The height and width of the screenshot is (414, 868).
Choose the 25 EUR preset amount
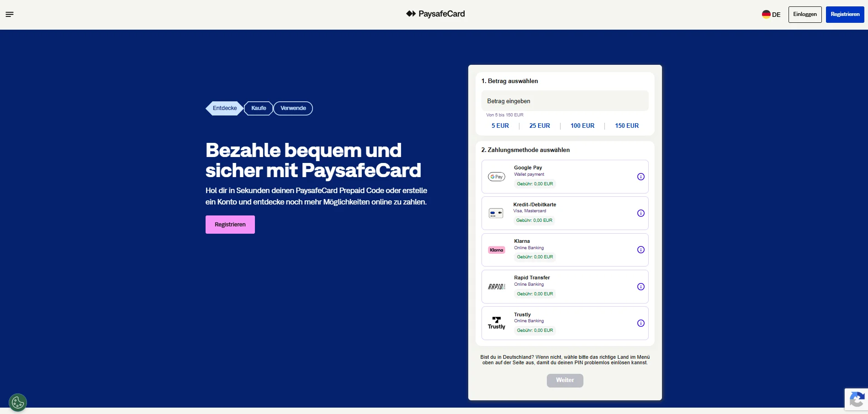[540, 126]
